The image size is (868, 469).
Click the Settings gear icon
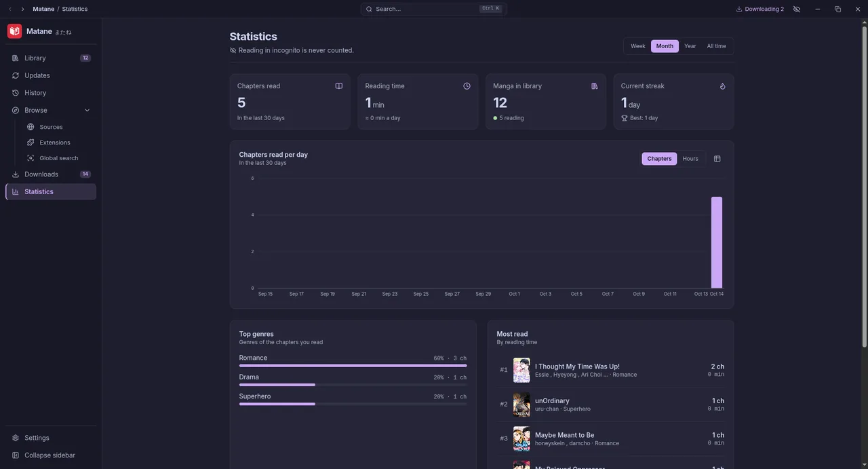click(x=16, y=438)
